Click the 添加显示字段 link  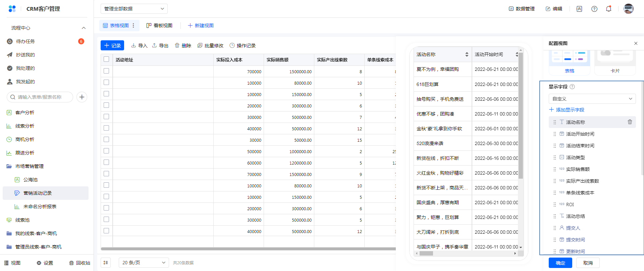coord(567,110)
